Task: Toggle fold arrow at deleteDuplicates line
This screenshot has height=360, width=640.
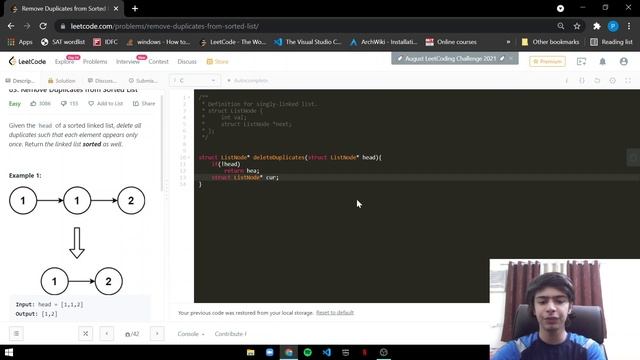Action: 189,158
